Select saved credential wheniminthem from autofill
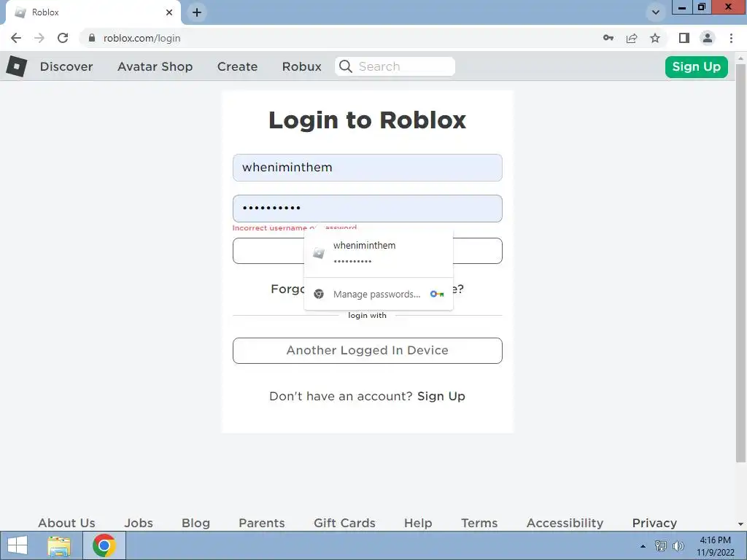747x560 pixels. [x=379, y=253]
